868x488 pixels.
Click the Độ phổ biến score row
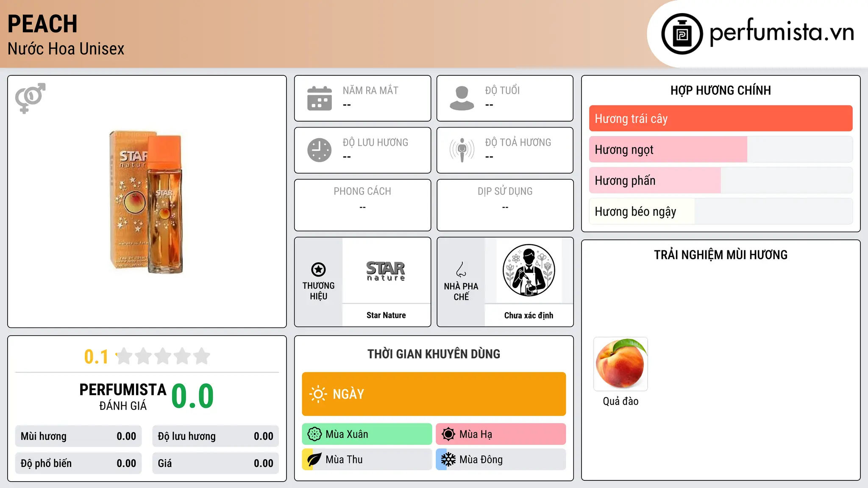point(78,463)
